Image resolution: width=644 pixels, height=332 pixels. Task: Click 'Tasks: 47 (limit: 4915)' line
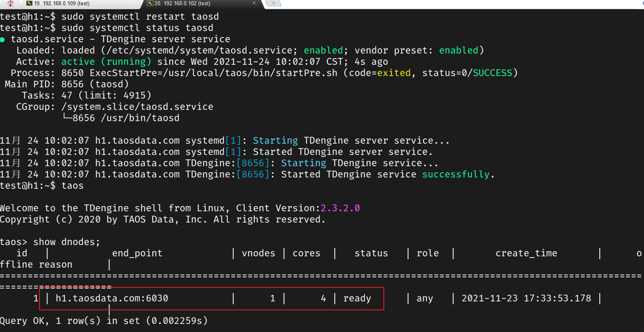point(87,95)
